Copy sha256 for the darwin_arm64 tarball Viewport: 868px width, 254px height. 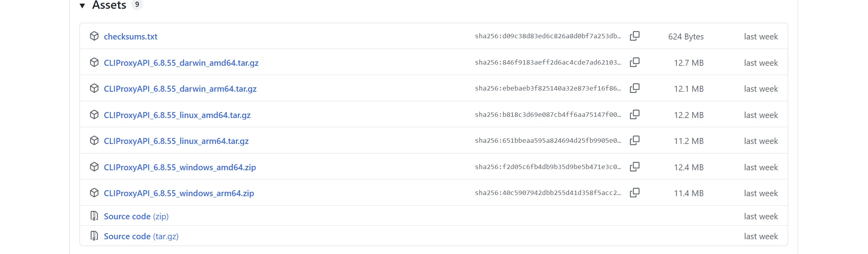coord(634,89)
